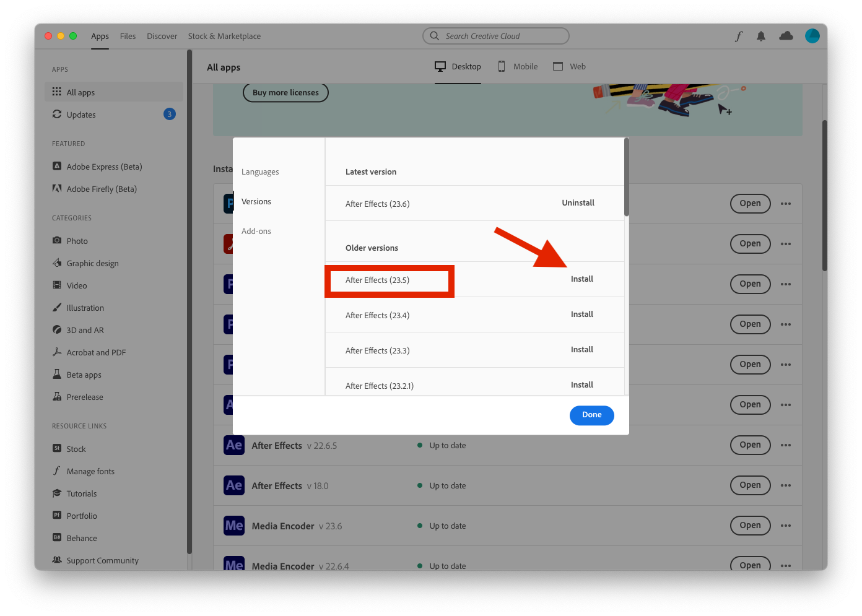Click the 3D and AR sphere icon
The height and width of the screenshot is (616, 862).
point(57,329)
